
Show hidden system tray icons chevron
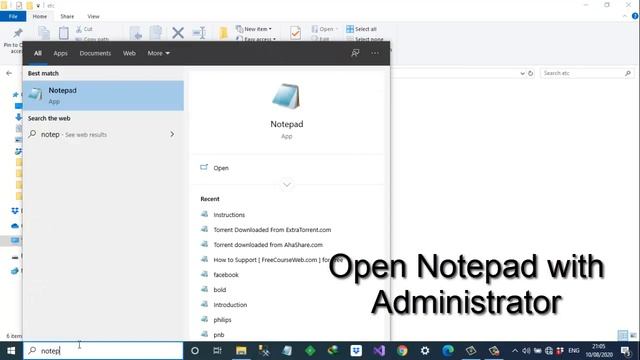(x=515, y=351)
